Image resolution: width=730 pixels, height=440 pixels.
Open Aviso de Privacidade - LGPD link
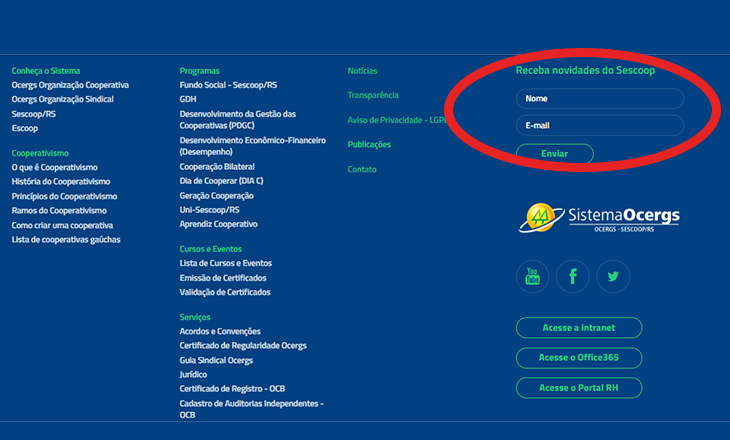397,120
